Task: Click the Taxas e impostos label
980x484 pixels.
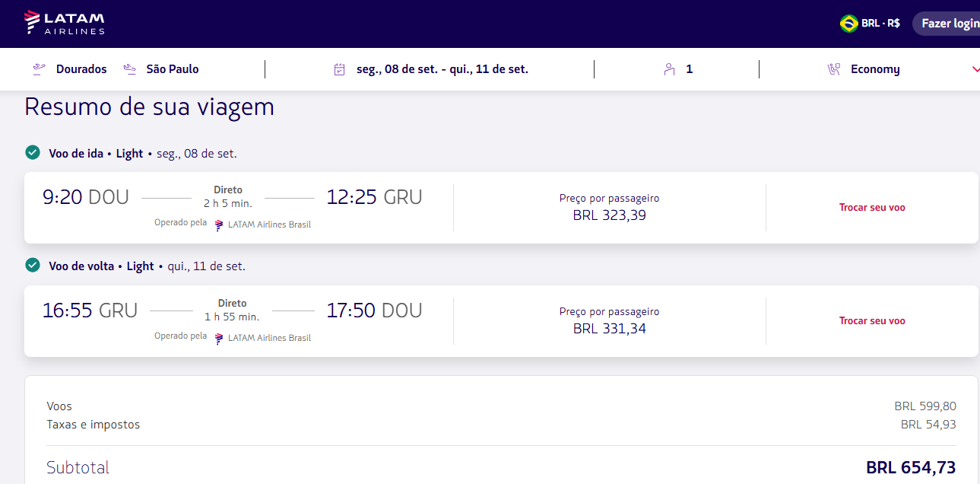Action: pos(94,425)
